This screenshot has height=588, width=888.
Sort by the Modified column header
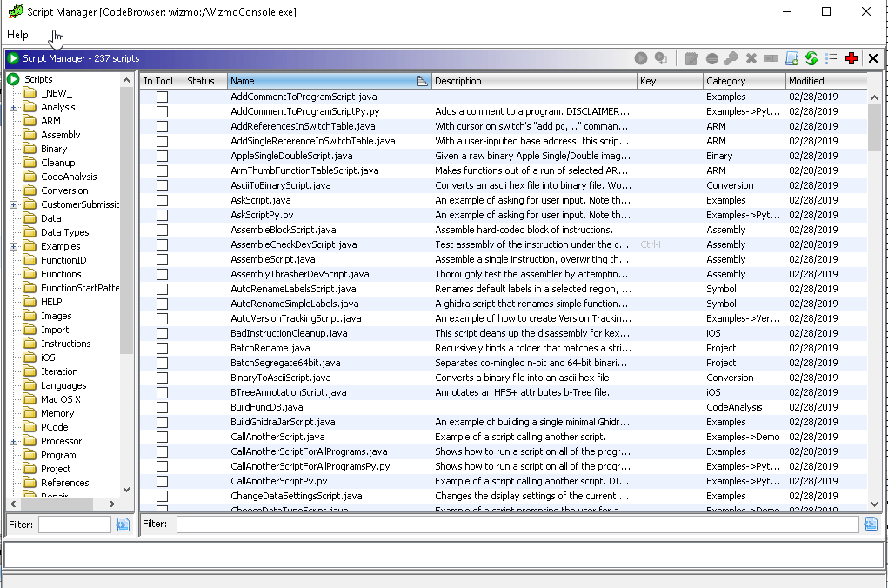tap(826, 81)
